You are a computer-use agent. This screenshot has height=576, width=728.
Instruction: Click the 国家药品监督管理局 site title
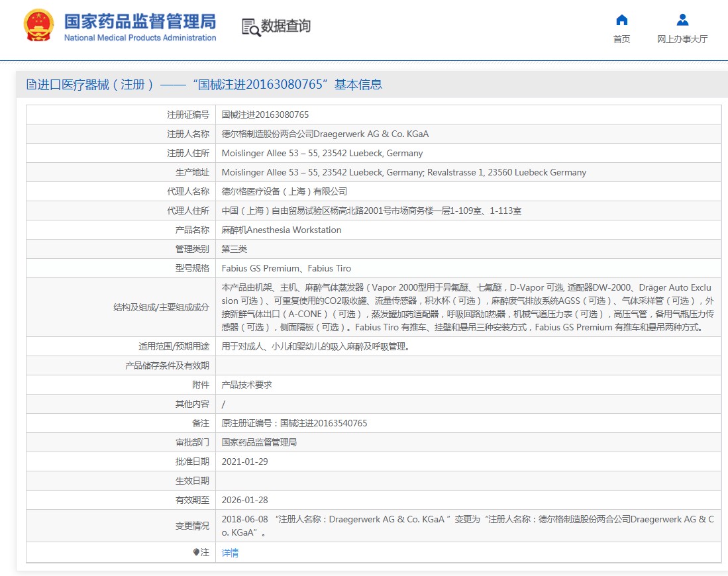[x=140, y=22]
